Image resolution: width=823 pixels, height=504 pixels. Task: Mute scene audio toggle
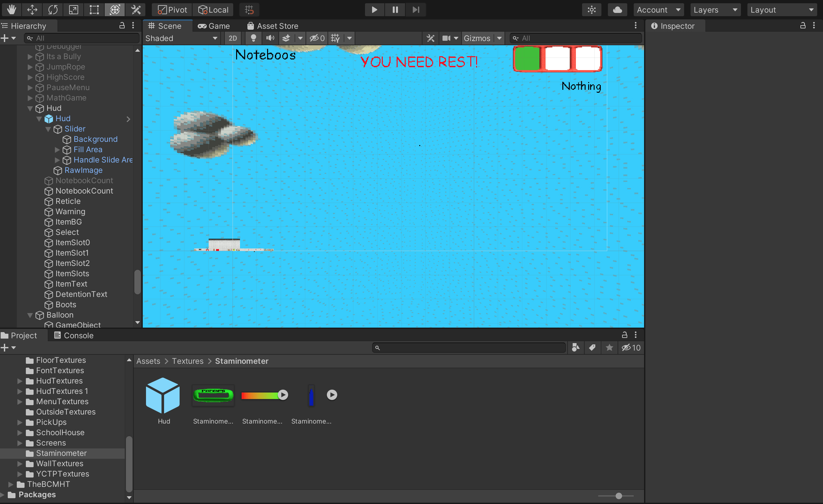point(270,38)
